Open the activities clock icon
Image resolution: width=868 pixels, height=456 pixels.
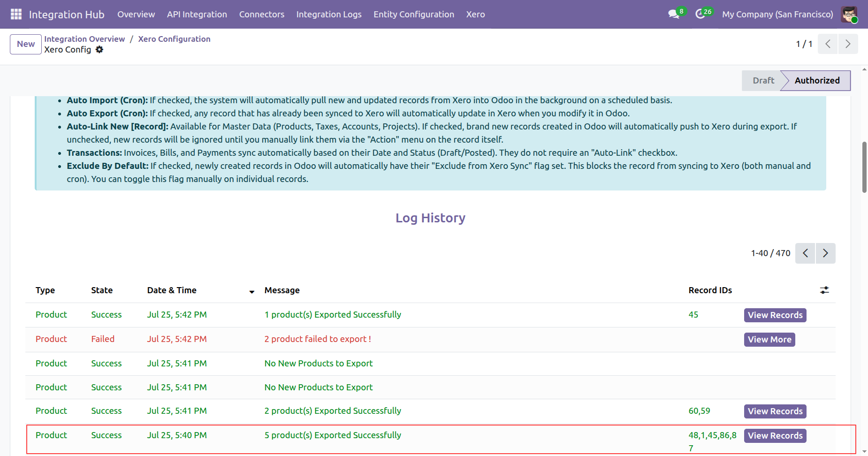[700, 14]
